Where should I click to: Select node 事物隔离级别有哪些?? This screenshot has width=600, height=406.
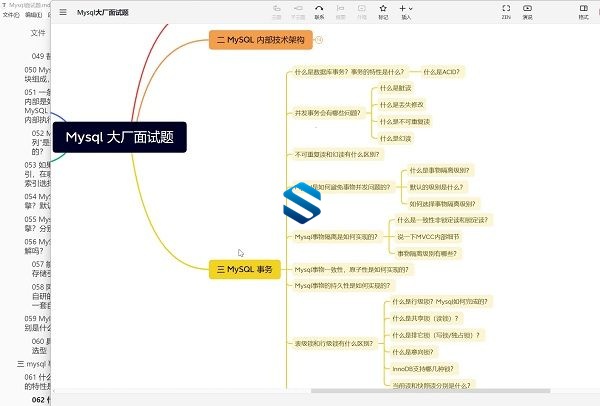point(427,253)
